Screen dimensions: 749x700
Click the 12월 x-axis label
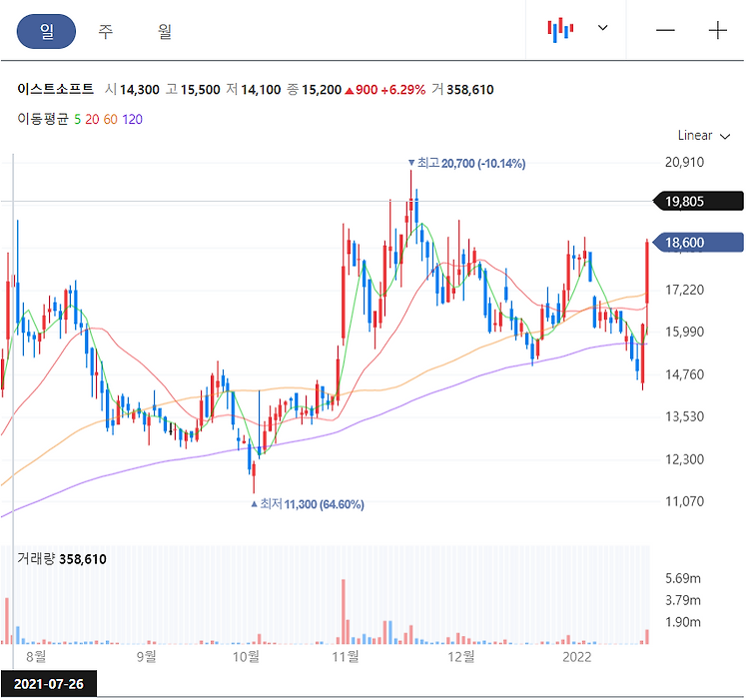[461, 656]
